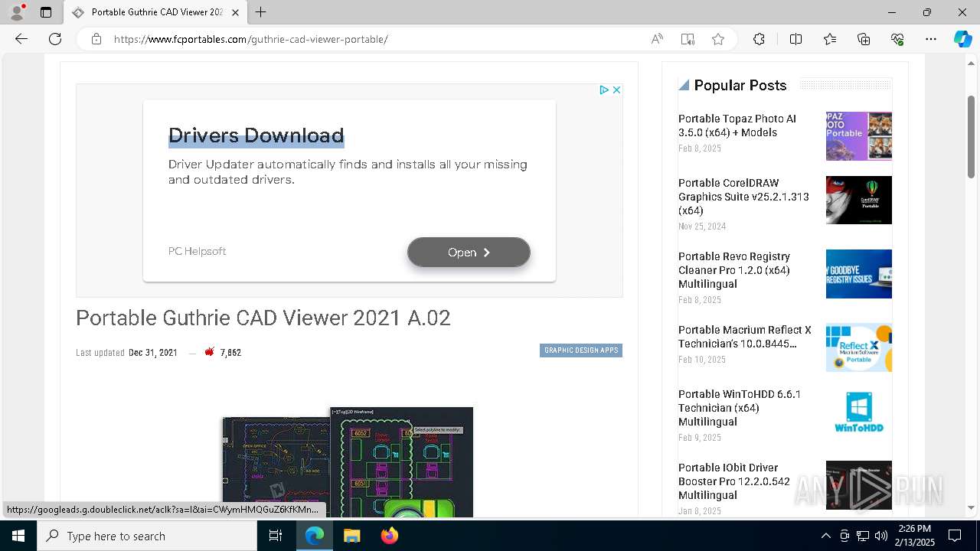Viewport: 980px width, 551px height.
Task: Click the Open button in the ad
Action: click(469, 253)
